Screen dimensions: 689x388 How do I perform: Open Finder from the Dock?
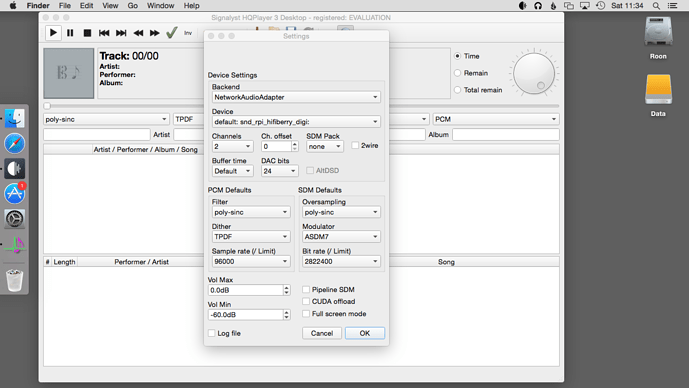tap(15, 118)
